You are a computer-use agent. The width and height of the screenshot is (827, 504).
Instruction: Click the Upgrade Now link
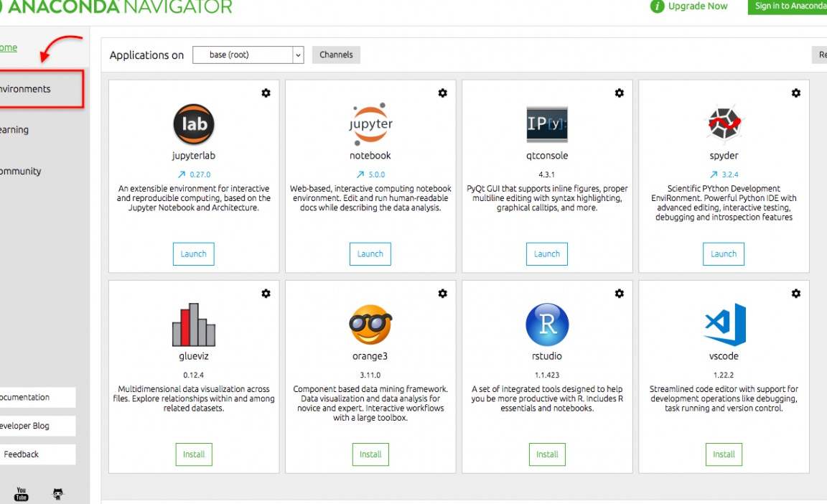click(x=698, y=6)
